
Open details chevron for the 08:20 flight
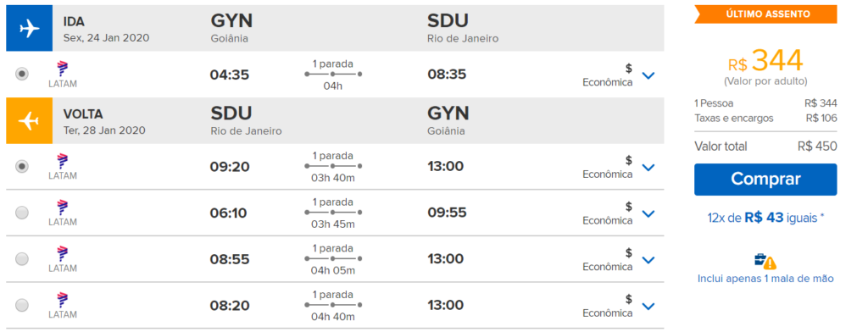[x=648, y=307]
